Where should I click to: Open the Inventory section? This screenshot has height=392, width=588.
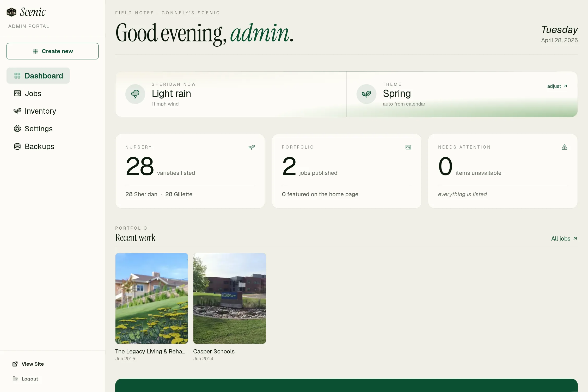(x=35, y=111)
